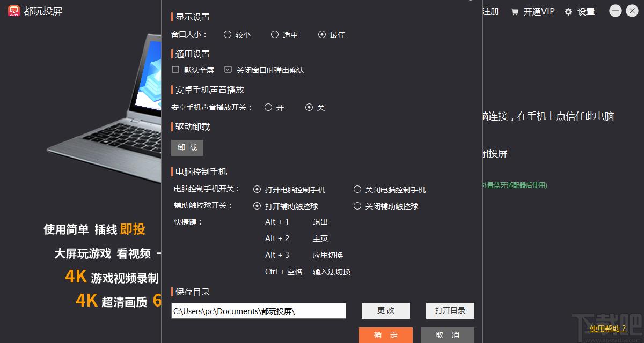Screen dimensions: 644x343
Task: Click the 主页 shortcut description
Action: (320, 238)
